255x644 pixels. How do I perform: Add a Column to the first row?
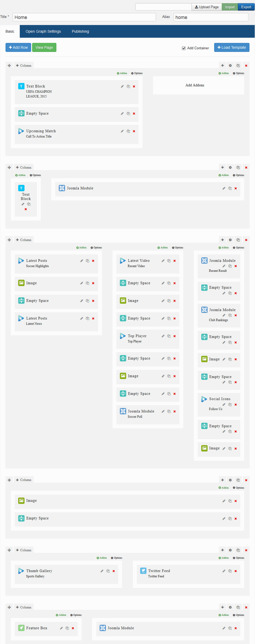click(24, 66)
